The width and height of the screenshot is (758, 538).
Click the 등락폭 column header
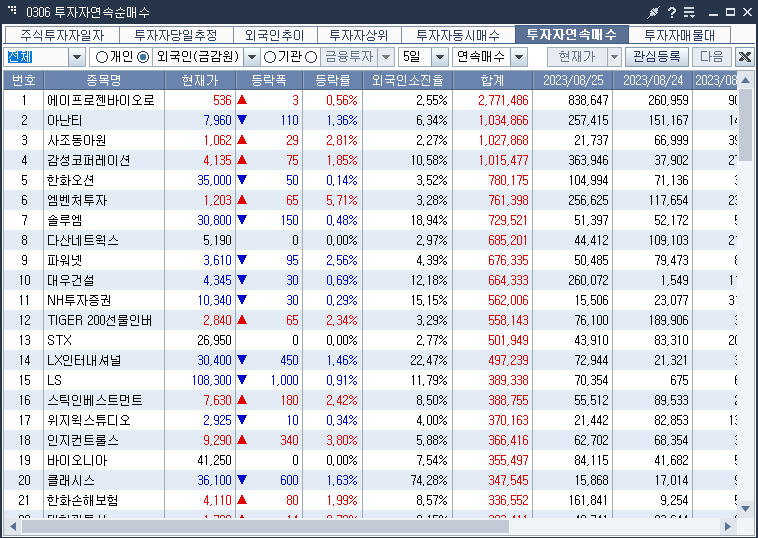tap(269, 80)
